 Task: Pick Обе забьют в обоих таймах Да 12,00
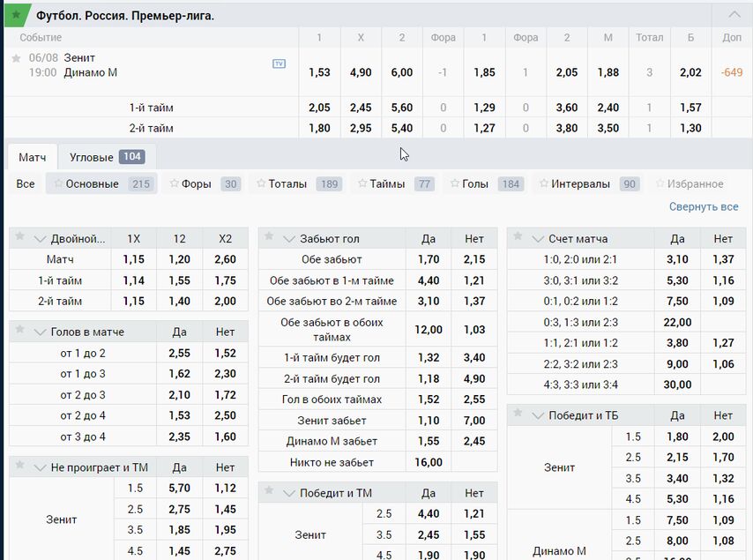(429, 330)
